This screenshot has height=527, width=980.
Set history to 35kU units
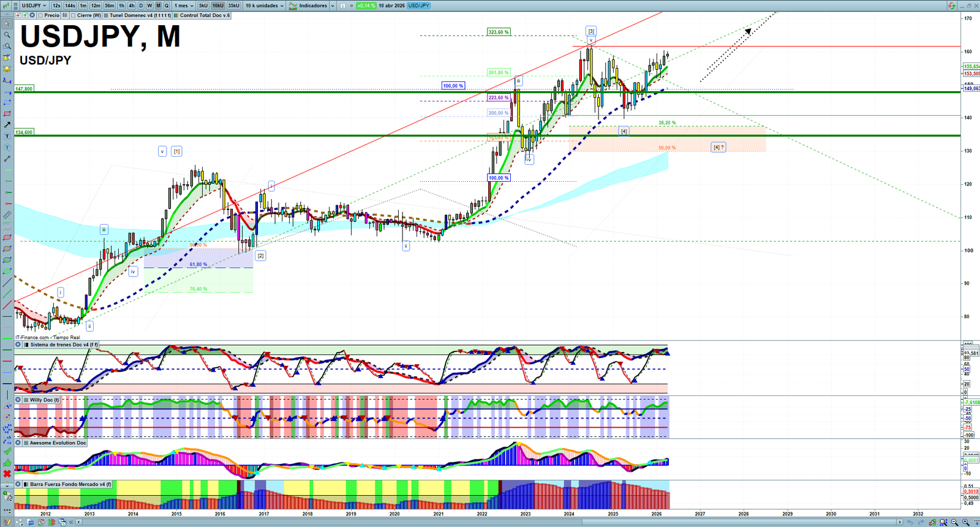[x=233, y=6]
